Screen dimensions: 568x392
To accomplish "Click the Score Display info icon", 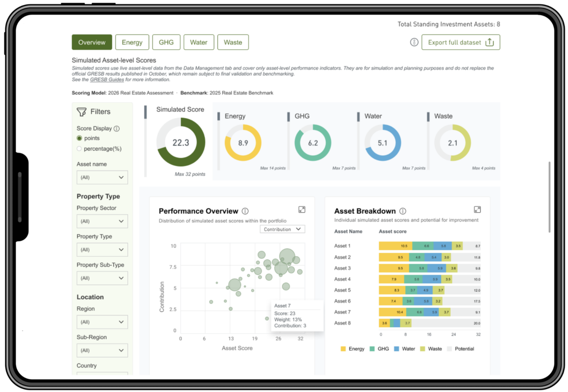I will [117, 129].
